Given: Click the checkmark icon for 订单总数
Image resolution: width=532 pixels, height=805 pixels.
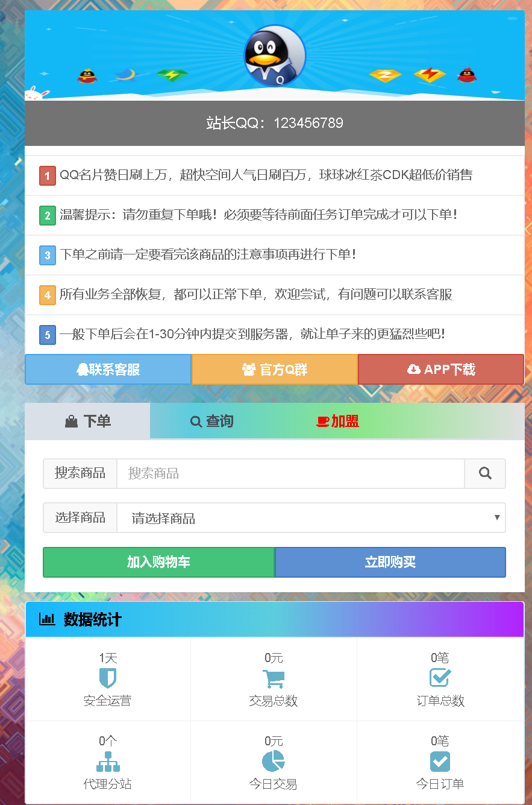Looking at the screenshot, I should (440, 678).
